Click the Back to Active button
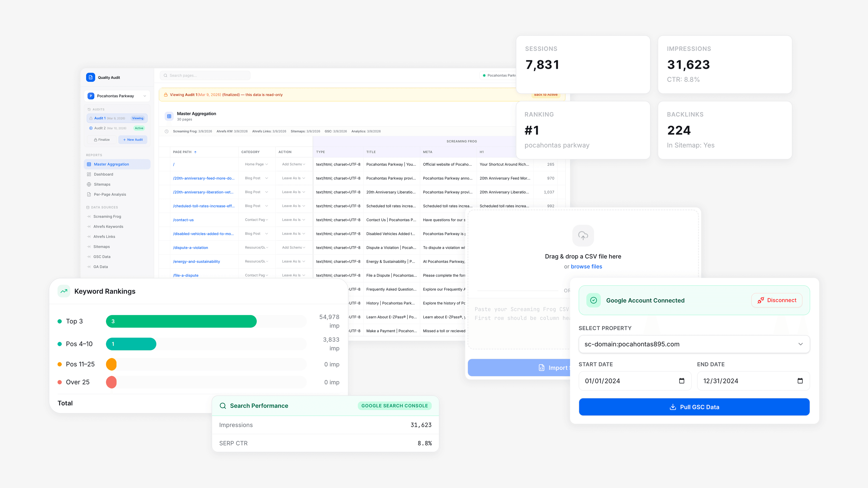 (x=545, y=95)
